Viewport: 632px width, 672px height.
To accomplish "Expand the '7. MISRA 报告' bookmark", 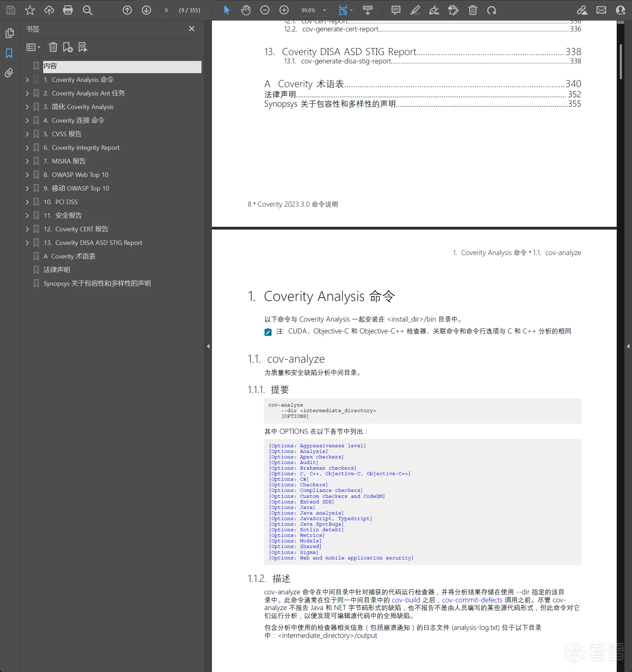I will click(27, 161).
